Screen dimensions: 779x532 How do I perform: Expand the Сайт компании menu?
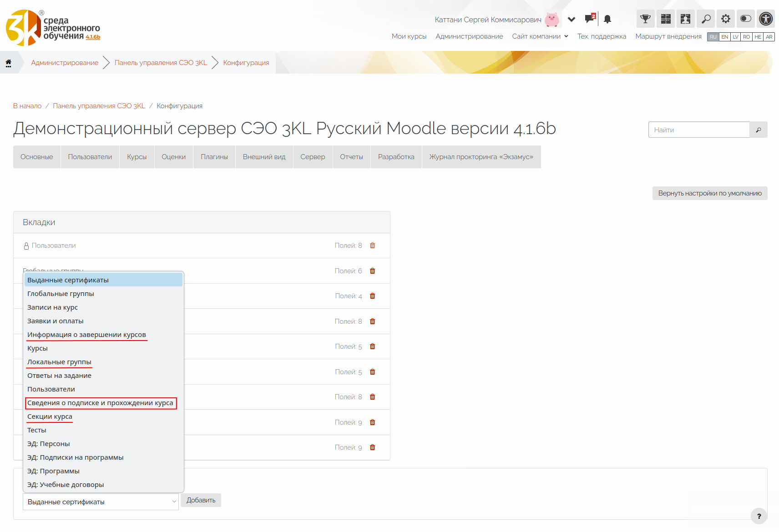pos(540,36)
